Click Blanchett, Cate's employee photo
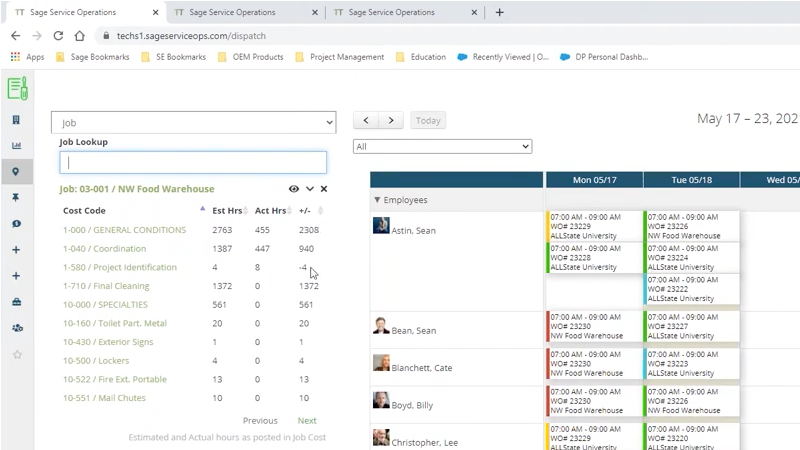 tap(381, 362)
